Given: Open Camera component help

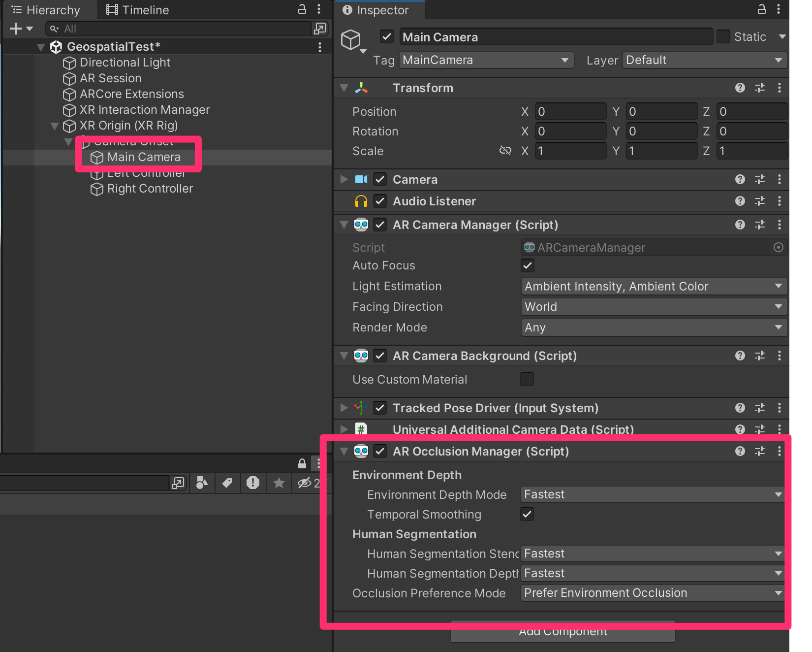Looking at the screenshot, I should [x=740, y=179].
